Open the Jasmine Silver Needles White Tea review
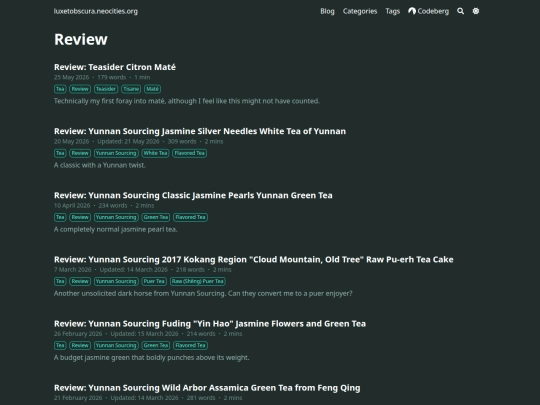The width and height of the screenshot is (540, 405). coord(200,131)
